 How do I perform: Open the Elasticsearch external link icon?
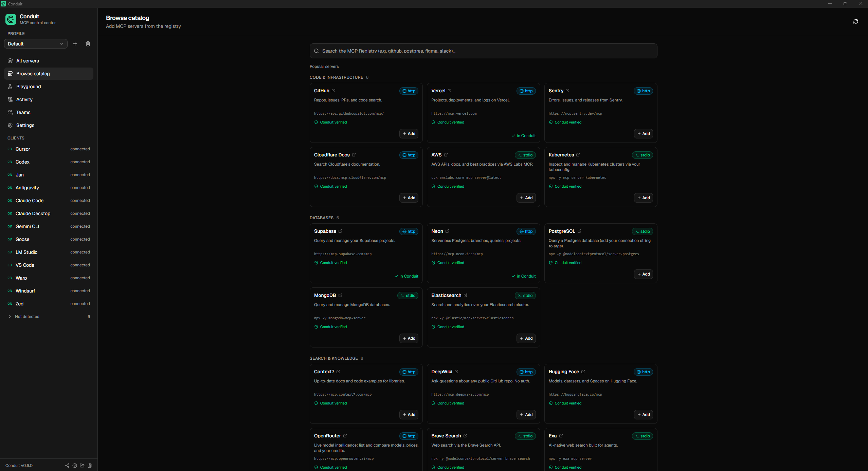(x=466, y=295)
